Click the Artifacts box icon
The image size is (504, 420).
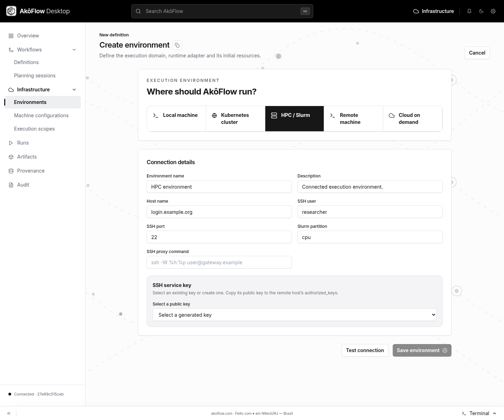[11, 157]
